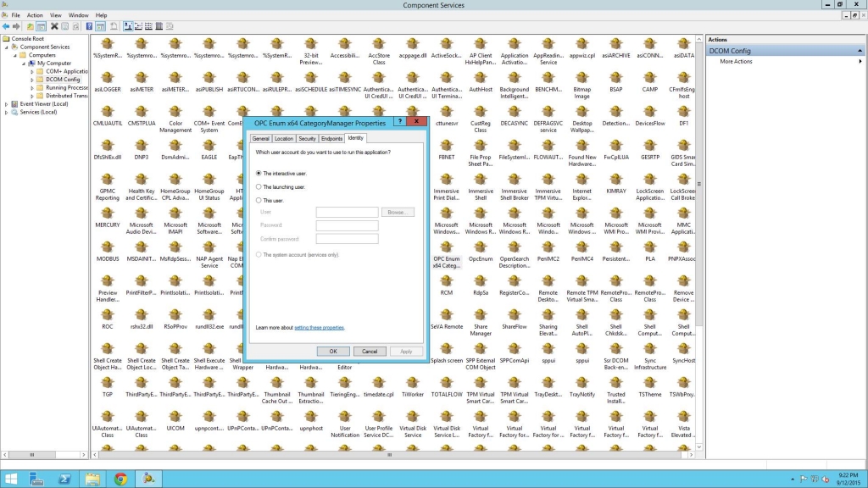868x488 pixels.
Task: Switch to the Endpoints tab
Action: (x=331, y=138)
